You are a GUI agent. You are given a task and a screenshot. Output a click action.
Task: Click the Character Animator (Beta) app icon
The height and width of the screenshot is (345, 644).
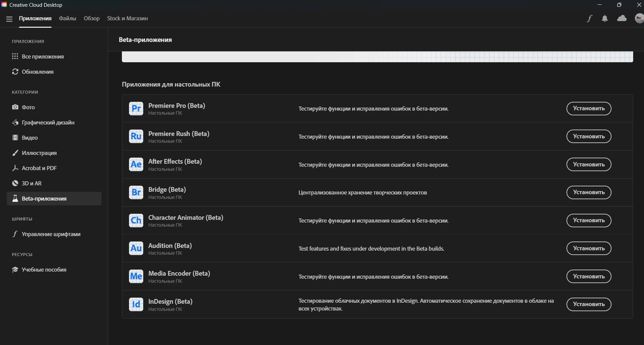pos(136,221)
